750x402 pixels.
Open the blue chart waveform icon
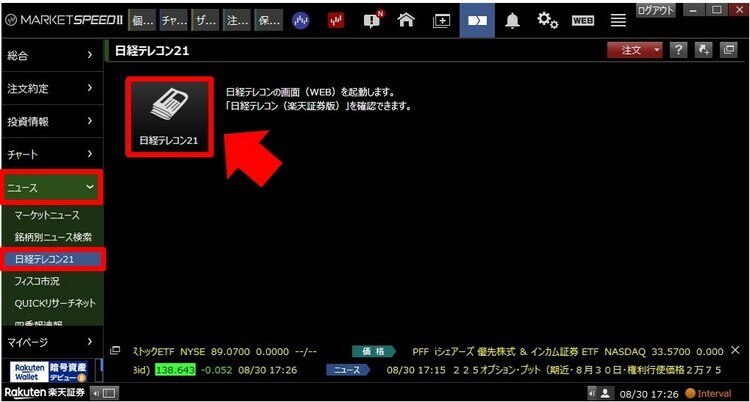tap(301, 21)
